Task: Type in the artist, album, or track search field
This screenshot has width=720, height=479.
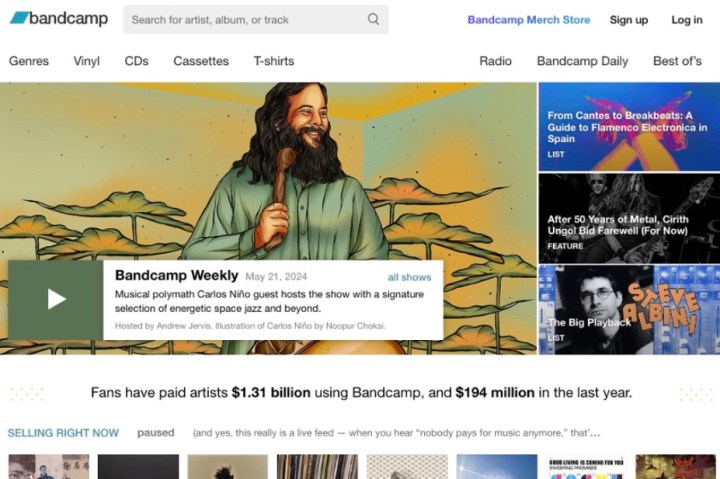Action: tap(245, 19)
